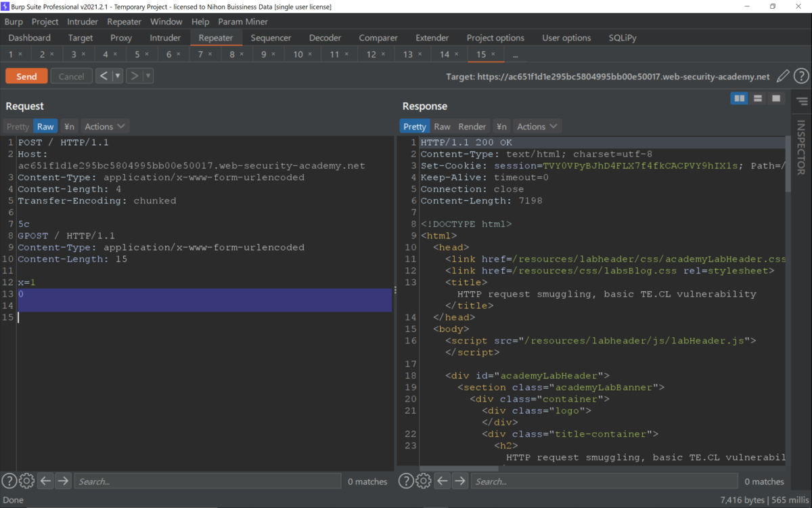
Task: Close Repeater tab 15
Action: 493,54
